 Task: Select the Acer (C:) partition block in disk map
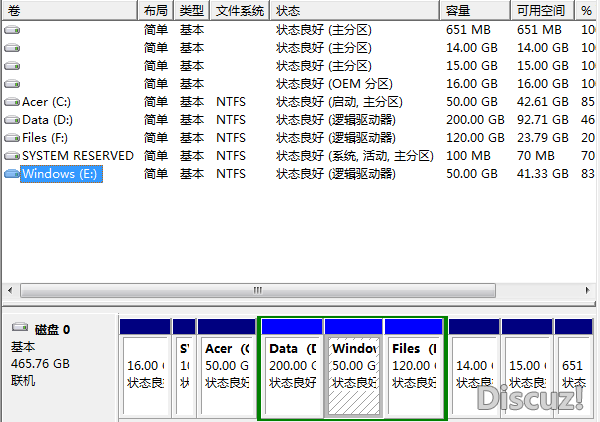pos(227,368)
